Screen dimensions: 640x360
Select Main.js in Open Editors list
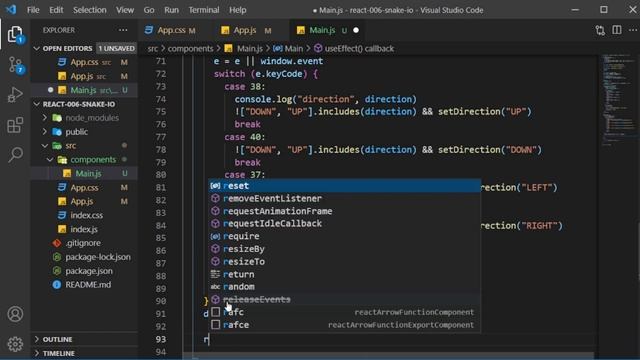pyautogui.click(x=83, y=90)
